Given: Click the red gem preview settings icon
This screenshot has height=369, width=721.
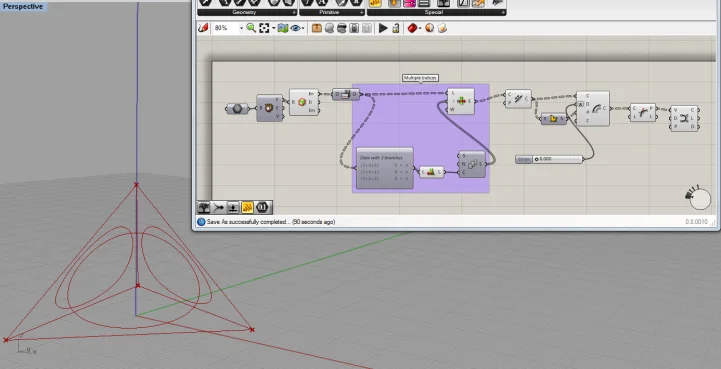Looking at the screenshot, I should click(412, 29).
